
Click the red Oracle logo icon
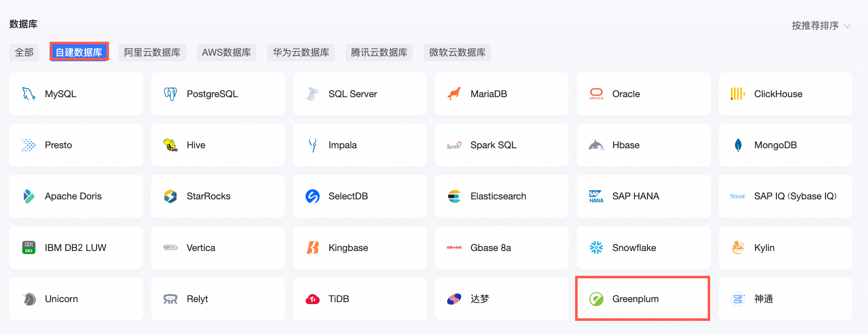point(596,94)
